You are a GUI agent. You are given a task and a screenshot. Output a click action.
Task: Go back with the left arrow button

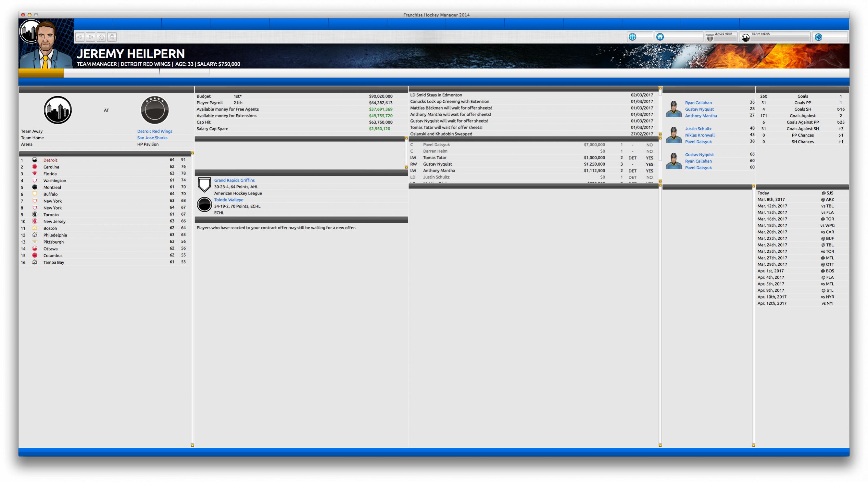pos(80,37)
